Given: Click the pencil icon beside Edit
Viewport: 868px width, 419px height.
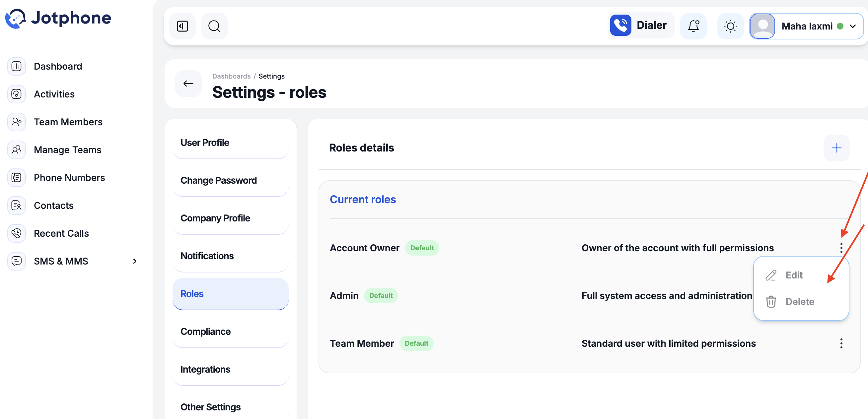Looking at the screenshot, I should tap(771, 275).
